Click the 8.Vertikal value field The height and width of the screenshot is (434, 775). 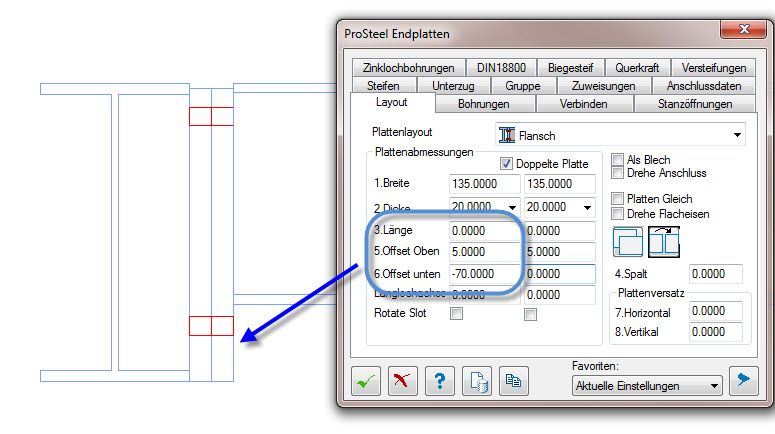(x=716, y=332)
